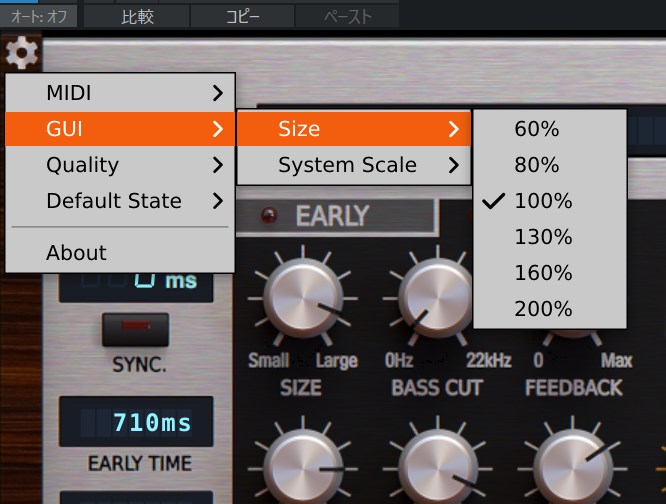Set GUI size to 200%
The image size is (666, 504).
coord(543,309)
